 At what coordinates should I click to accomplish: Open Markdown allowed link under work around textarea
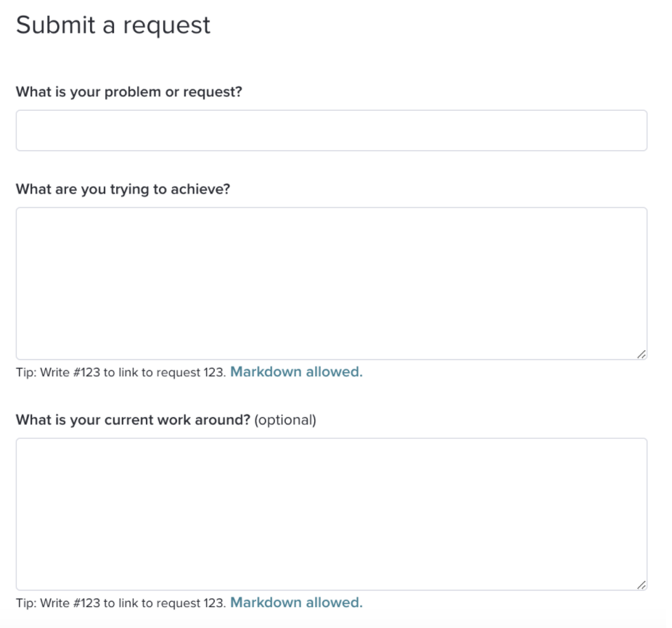(x=296, y=603)
